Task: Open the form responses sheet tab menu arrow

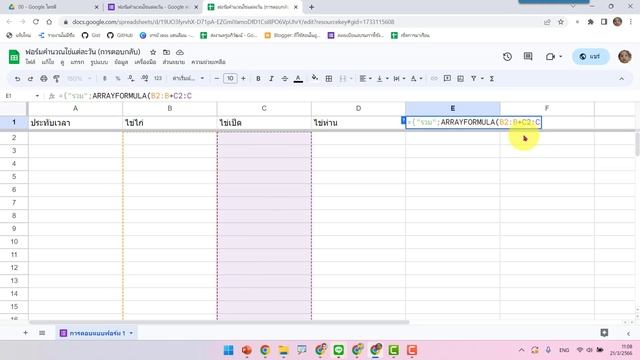Action: (x=131, y=333)
